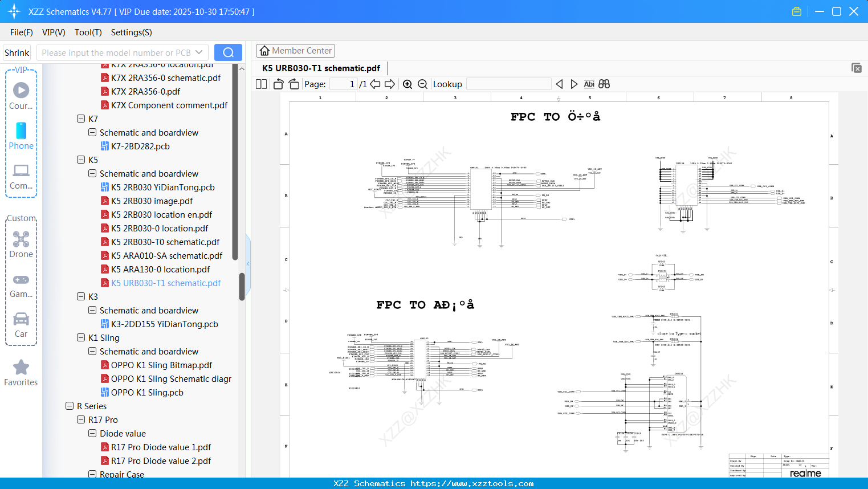Collapse the K1 Sling tree node
This screenshot has height=489, width=868.
tap(81, 337)
